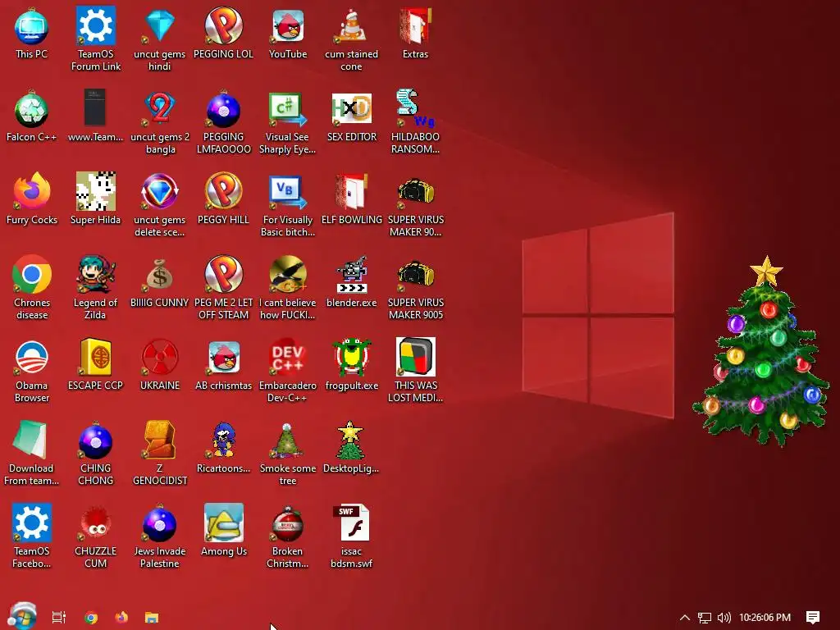840x630 pixels.
Task: Open the Start menu orb
Action: point(22,616)
